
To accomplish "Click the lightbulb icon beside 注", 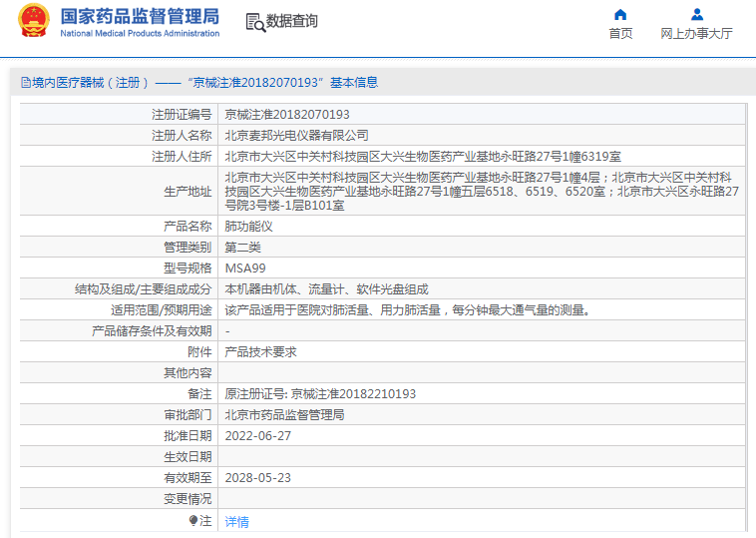I will click(193, 520).
